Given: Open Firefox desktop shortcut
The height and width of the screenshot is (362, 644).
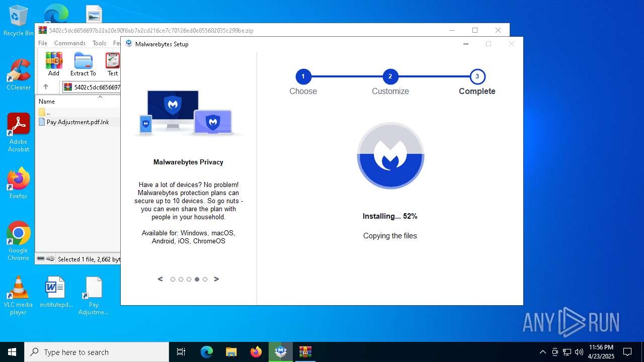Looking at the screenshot, I should 19,184.
